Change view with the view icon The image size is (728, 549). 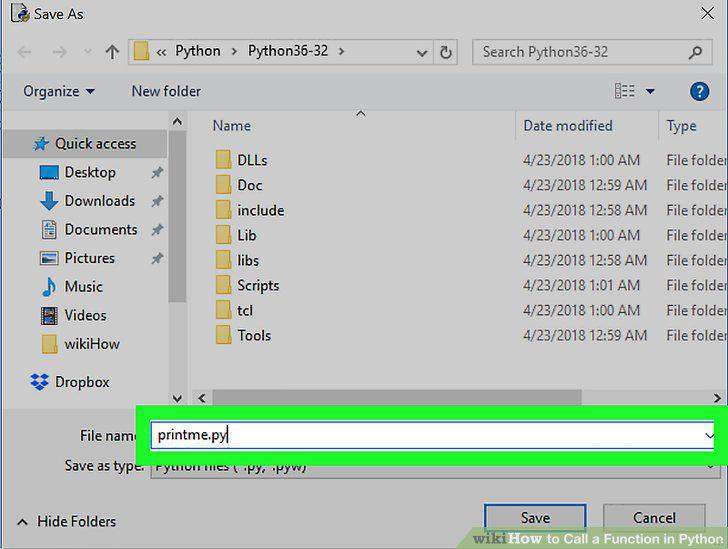tap(624, 91)
